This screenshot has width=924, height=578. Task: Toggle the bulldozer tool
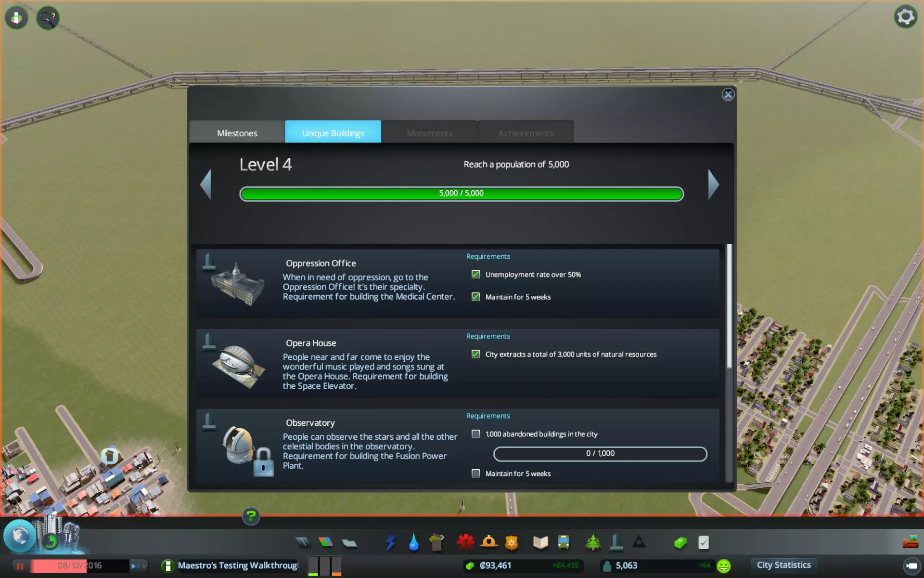[x=910, y=542]
